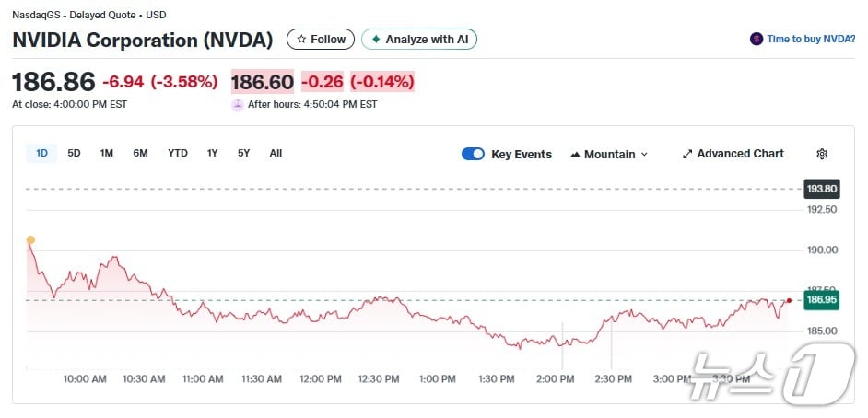Click the after hours moon icon

(238, 104)
